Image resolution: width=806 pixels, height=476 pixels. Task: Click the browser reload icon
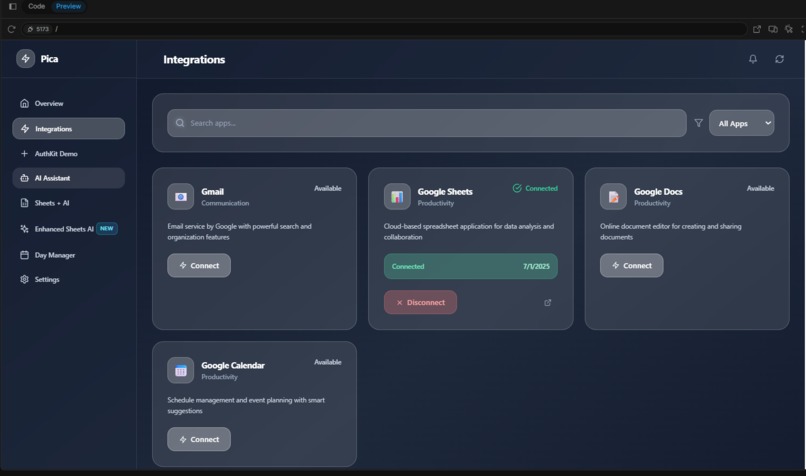click(11, 29)
